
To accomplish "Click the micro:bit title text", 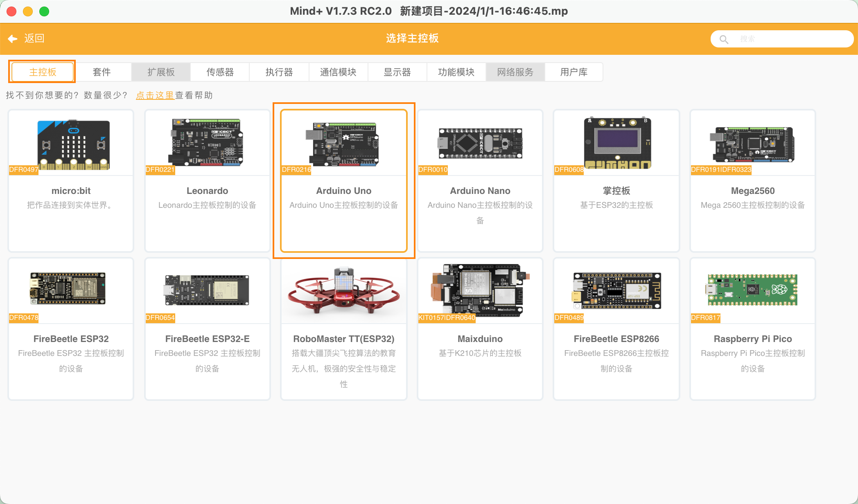I will pyautogui.click(x=71, y=191).
